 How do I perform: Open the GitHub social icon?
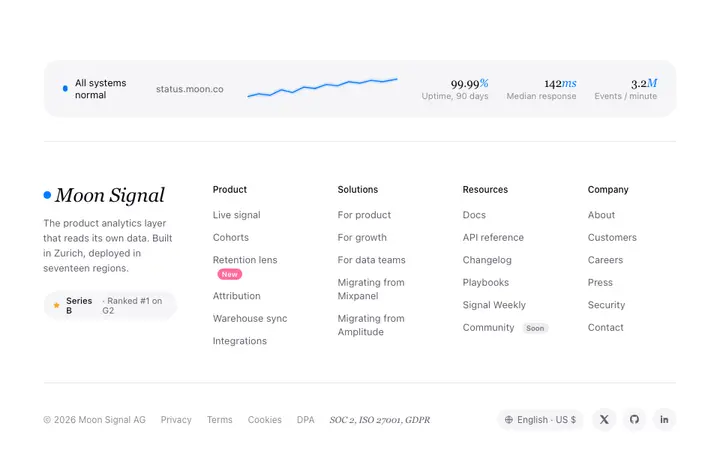[x=634, y=419]
